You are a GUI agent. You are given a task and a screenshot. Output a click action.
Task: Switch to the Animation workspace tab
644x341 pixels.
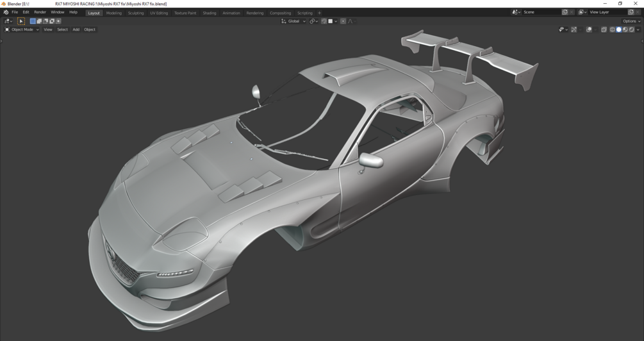coord(231,13)
